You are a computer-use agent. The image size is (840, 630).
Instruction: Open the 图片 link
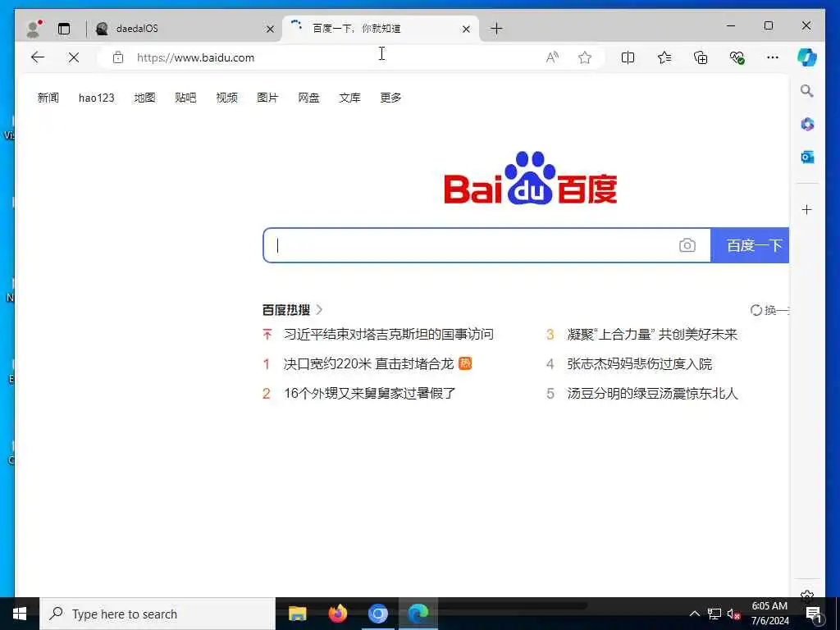(x=267, y=98)
